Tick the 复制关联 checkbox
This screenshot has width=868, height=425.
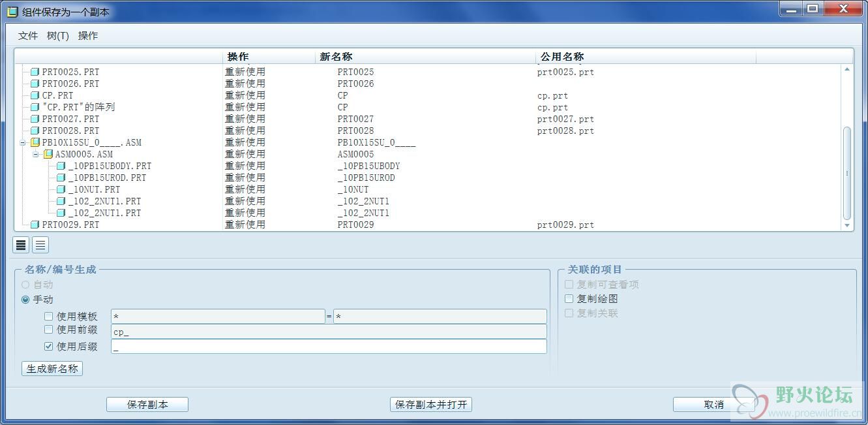[569, 313]
